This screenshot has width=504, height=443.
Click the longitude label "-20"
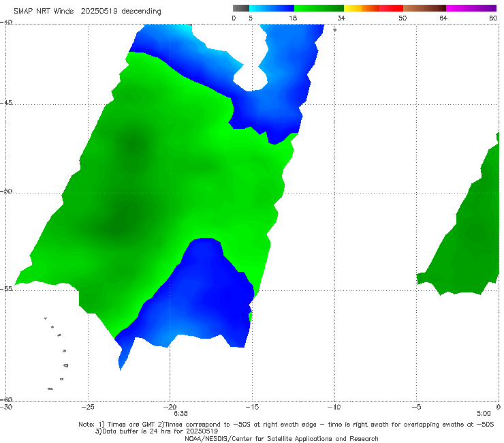(170, 407)
